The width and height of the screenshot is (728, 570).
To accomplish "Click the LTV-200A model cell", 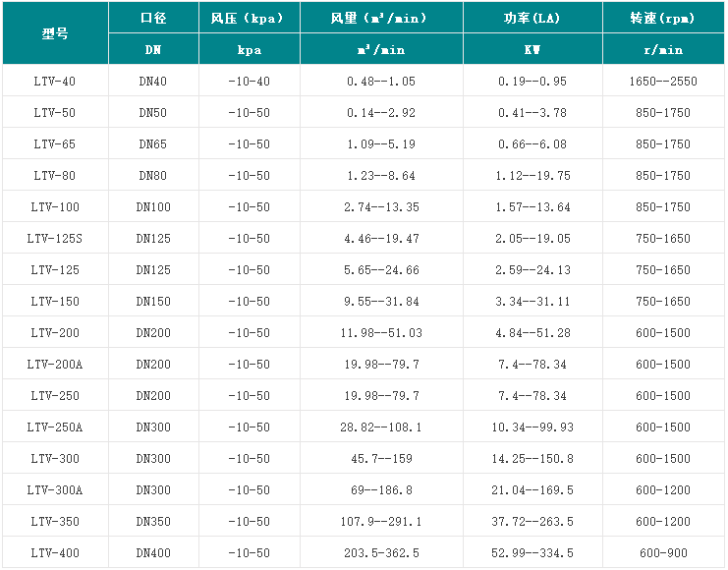I will (55, 365).
